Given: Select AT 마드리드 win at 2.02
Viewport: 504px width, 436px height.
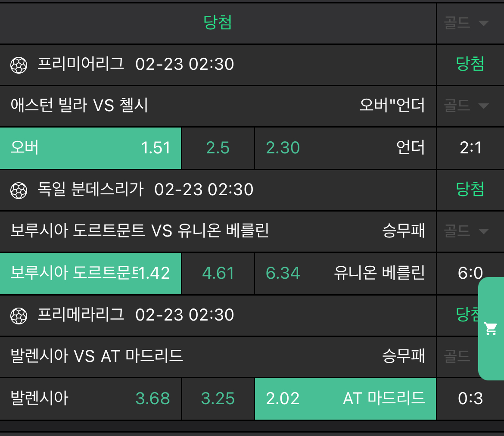Looking at the screenshot, I should tap(345, 399).
